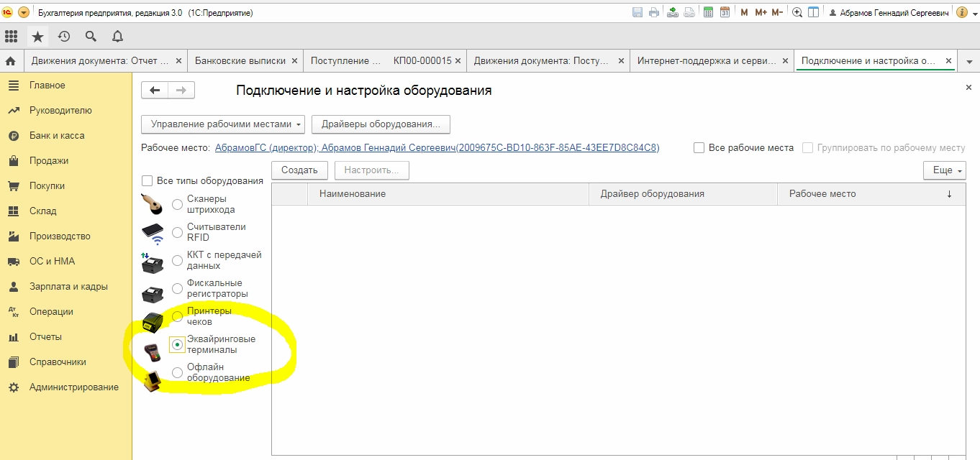Select 'Офлайн оборудование' radio button
The image size is (980, 460).
(177, 373)
